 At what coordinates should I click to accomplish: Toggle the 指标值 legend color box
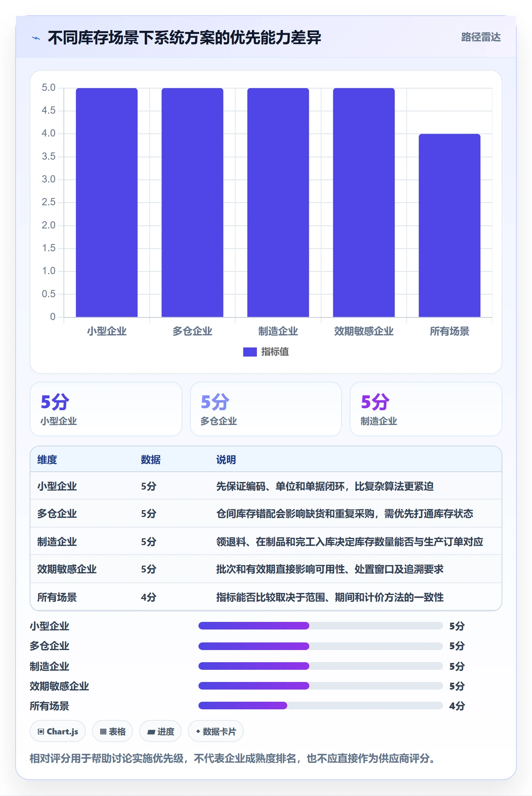(250, 352)
